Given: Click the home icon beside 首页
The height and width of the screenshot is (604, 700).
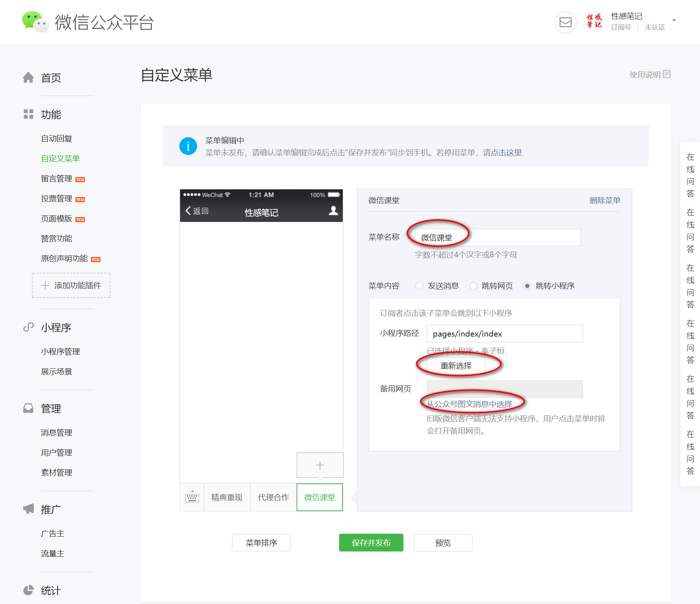Looking at the screenshot, I should (x=28, y=77).
